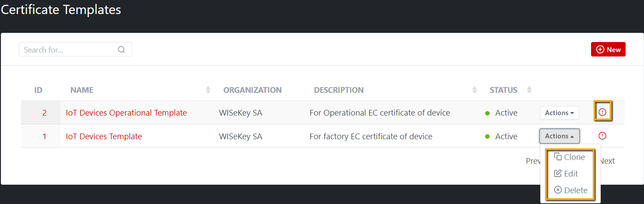Sort table using DESCRIPTION column sort arrows
This screenshot has height=204, width=644.
pos(475,90)
